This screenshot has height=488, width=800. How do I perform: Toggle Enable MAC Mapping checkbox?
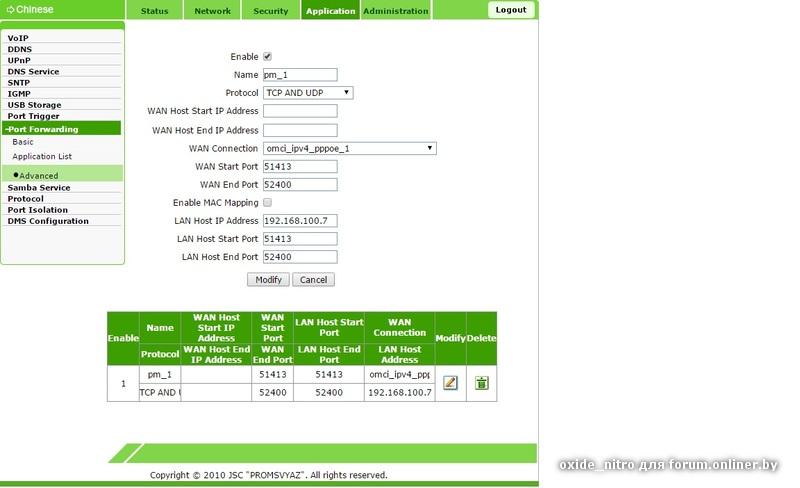[x=267, y=203]
